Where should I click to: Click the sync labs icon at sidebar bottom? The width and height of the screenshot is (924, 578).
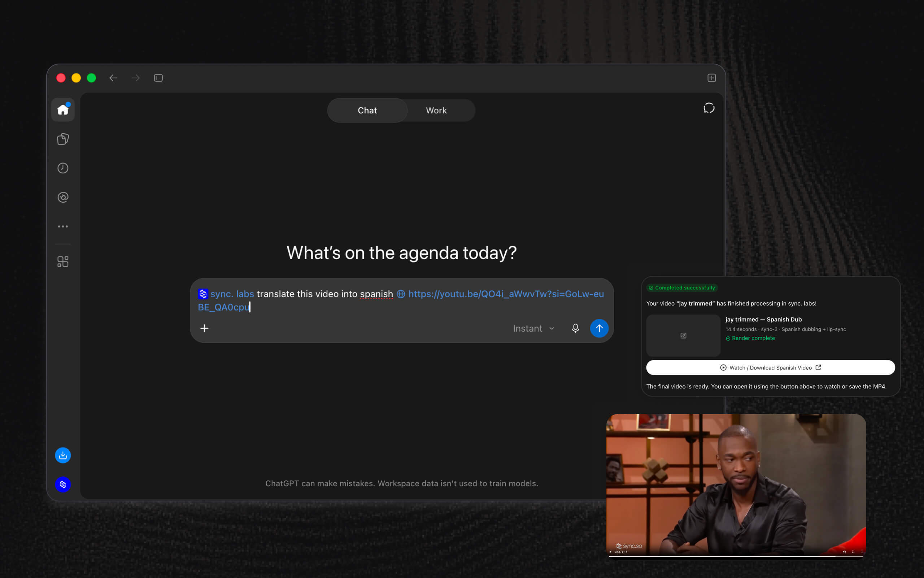point(63,484)
